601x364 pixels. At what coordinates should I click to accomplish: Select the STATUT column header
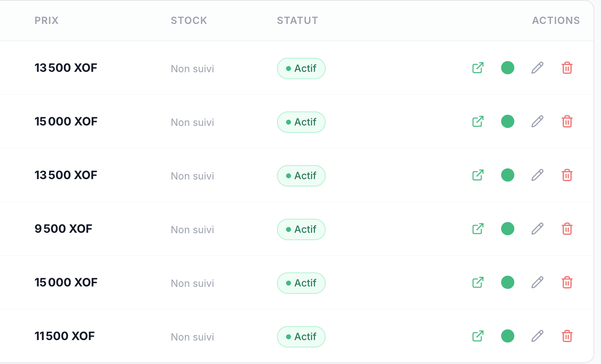298,21
